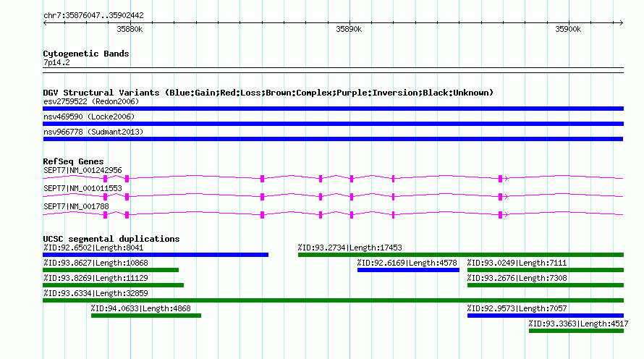Select the blue gain bar under esv2759522
Screen dimensions: 644x359
click(x=333, y=109)
